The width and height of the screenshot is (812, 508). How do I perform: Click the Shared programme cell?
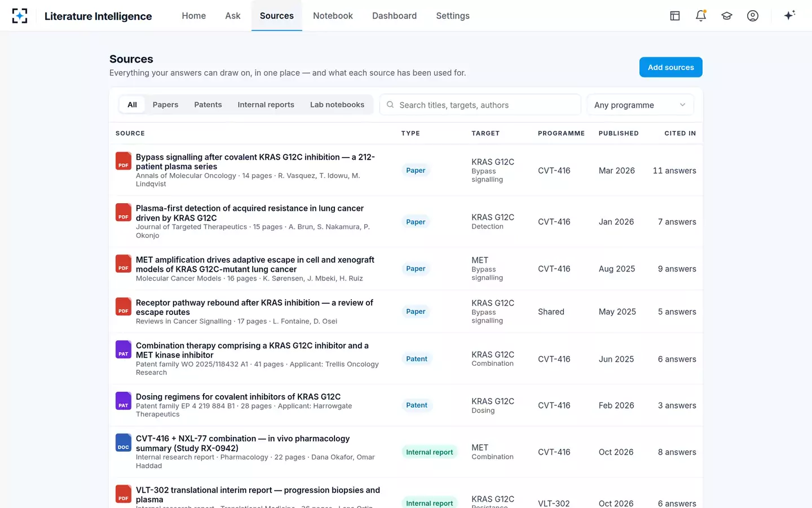[551, 312]
